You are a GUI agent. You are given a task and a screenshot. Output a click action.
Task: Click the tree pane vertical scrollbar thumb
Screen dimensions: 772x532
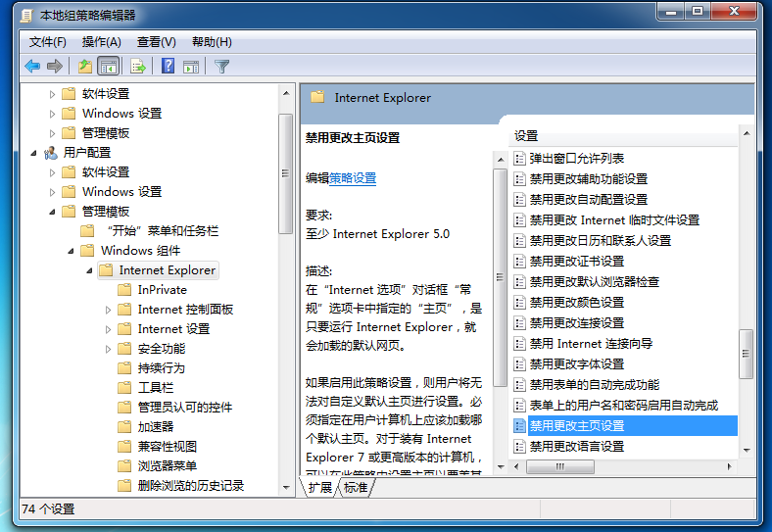click(285, 173)
